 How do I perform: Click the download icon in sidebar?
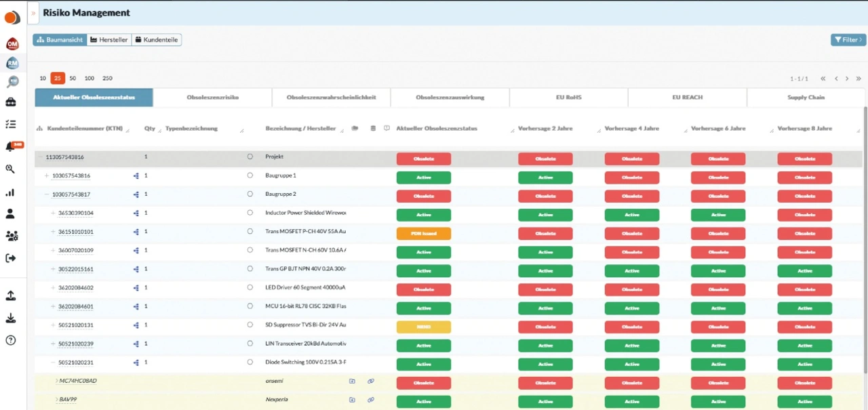[11, 319]
